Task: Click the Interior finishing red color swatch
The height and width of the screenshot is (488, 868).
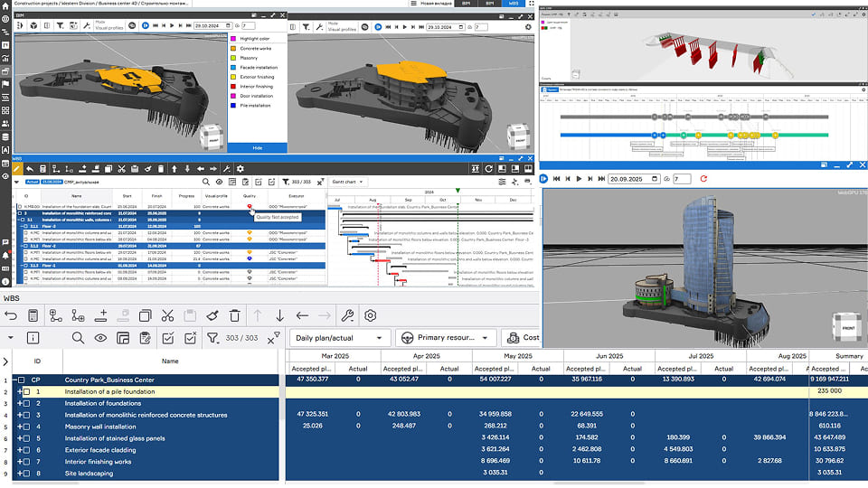Action: [x=233, y=87]
